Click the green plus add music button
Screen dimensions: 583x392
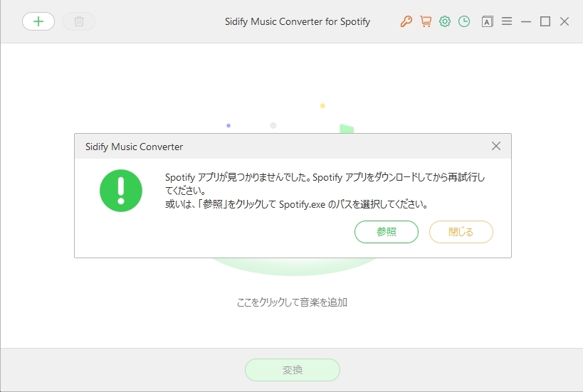pos(38,21)
